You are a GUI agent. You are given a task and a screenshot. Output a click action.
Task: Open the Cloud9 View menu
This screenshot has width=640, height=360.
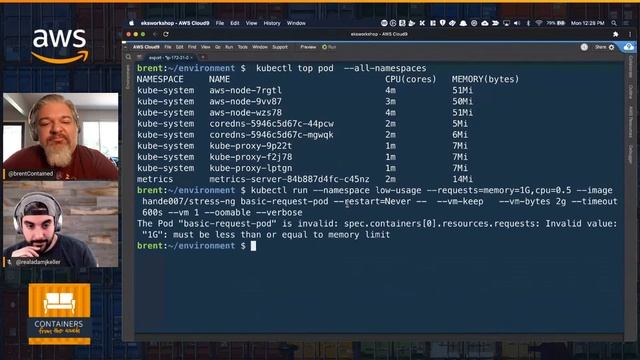(205, 47)
